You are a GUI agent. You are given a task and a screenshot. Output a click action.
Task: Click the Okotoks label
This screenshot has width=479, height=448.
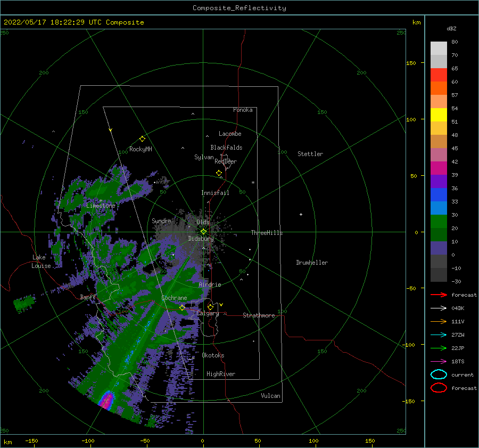coord(213,355)
